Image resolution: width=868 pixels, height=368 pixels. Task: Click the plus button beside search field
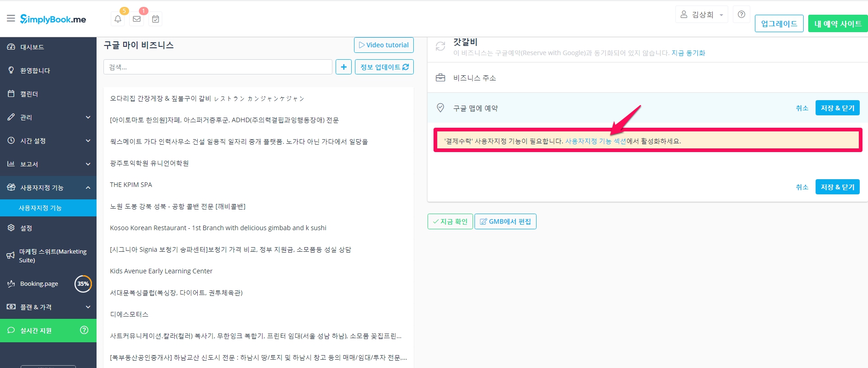pyautogui.click(x=343, y=67)
